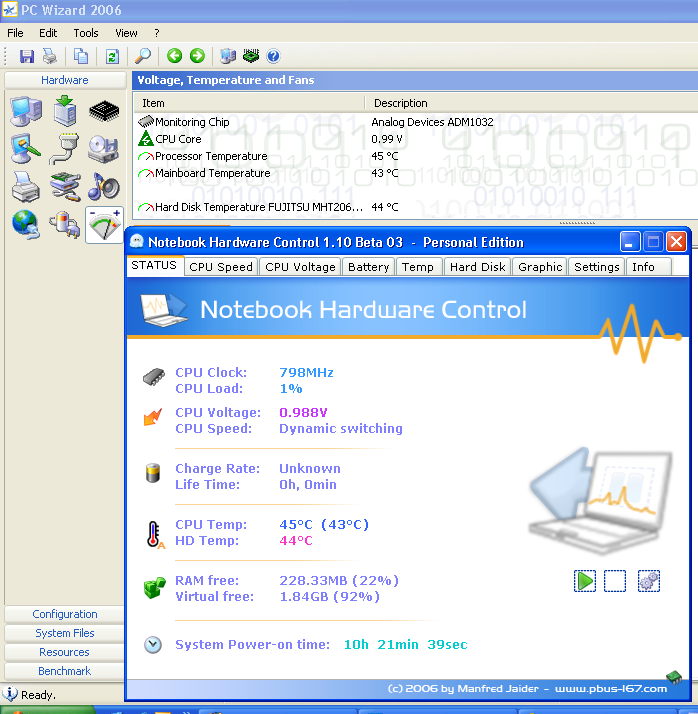Sort by the Description column header
Screen dimensions: 698x714
[x=531, y=103]
